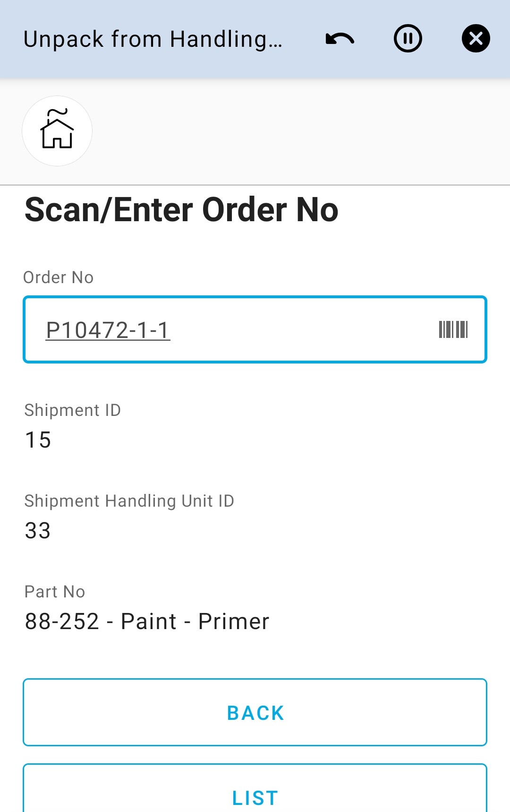Screen dimensions: 510x812
Task: Click the Shipment ID value 15
Action: click(38, 440)
